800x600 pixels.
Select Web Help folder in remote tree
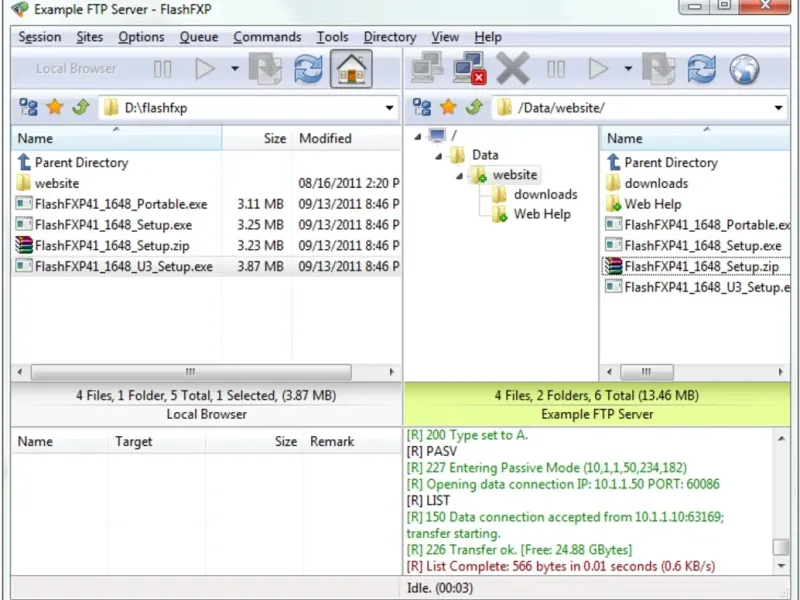click(x=542, y=214)
